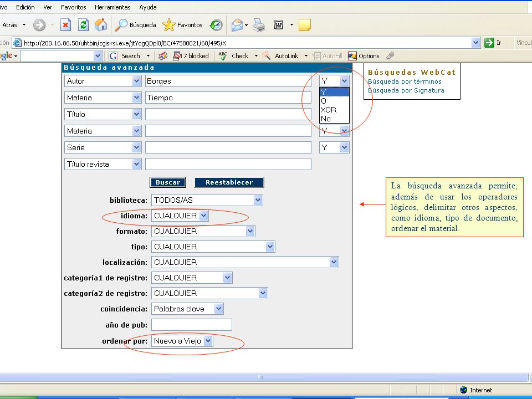Screen dimensions: 532x399
Task: Print the page with printer icon
Action: (259, 25)
